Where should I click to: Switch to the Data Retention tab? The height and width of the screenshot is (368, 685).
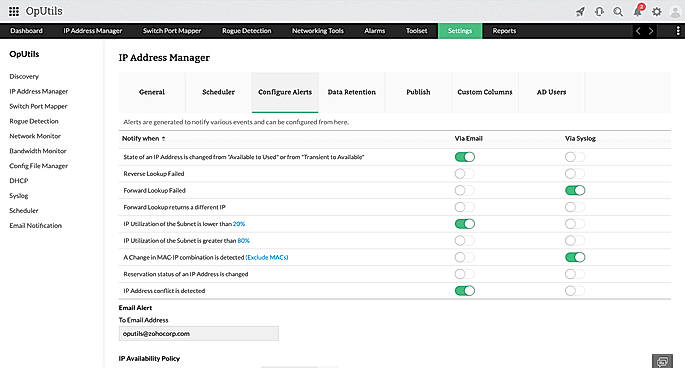coord(352,92)
